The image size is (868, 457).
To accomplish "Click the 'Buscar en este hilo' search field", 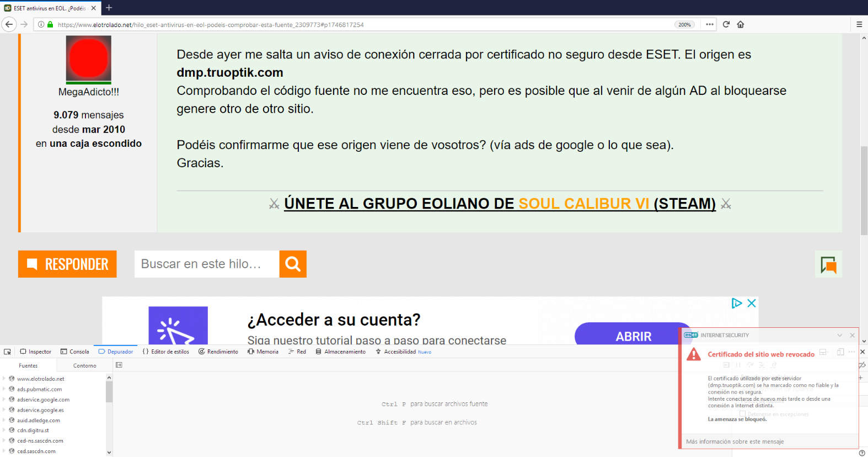I will tap(207, 264).
